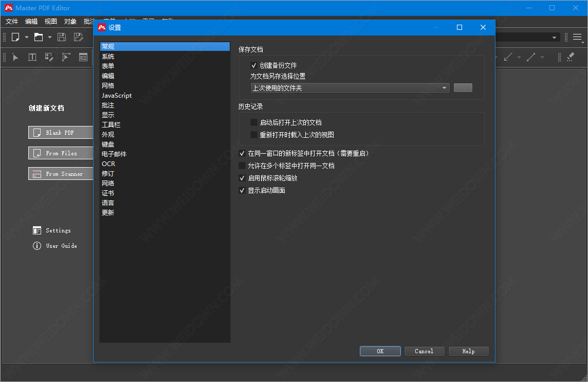The width and height of the screenshot is (588, 382).
Task: Click the Save floppy disk icon
Action: pyautogui.click(x=62, y=37)
